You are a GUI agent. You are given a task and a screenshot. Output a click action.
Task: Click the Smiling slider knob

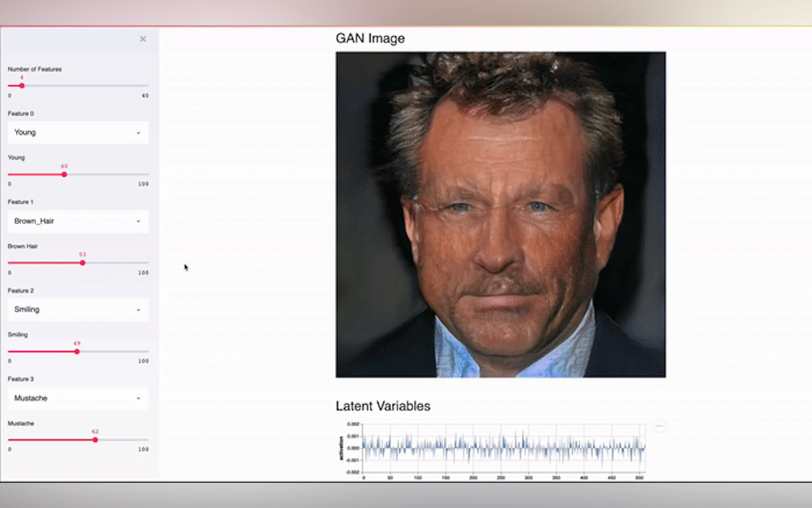point(77,352)
